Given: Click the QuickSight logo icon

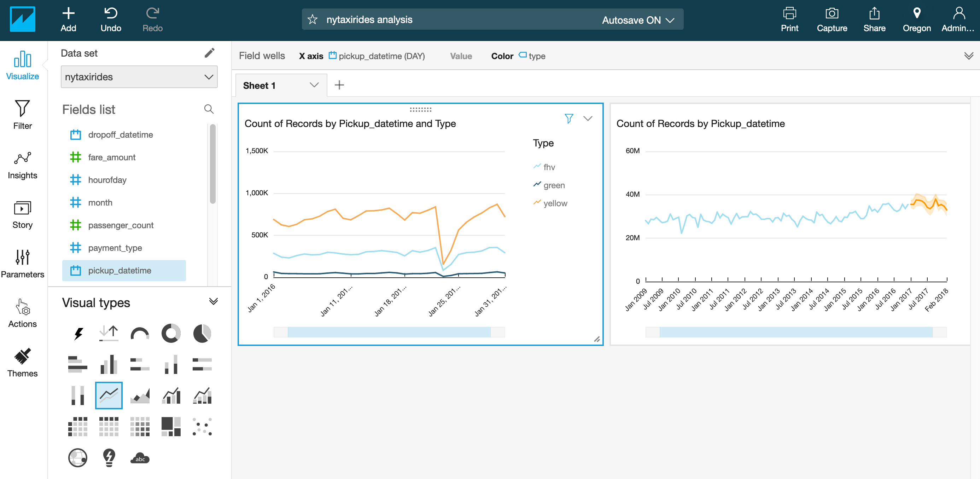Looking at the screenshot, I should pyautogui.click(x=22, y=19).
